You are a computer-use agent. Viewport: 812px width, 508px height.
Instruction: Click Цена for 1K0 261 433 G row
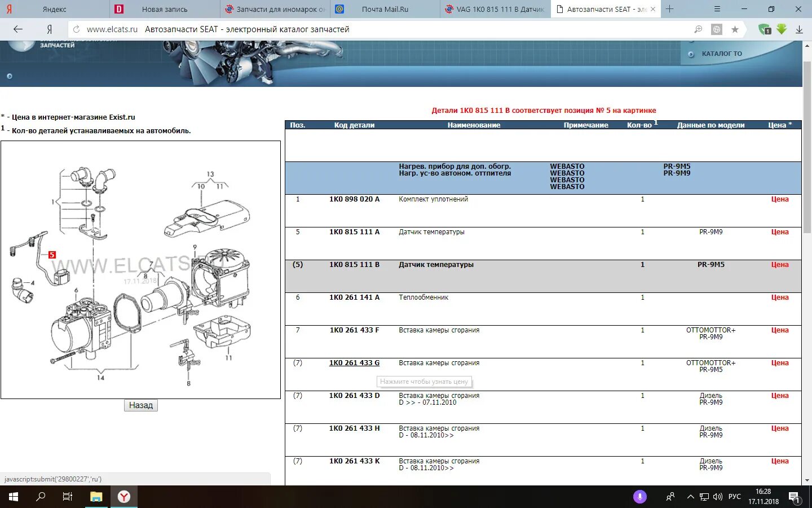coord(780,363)
